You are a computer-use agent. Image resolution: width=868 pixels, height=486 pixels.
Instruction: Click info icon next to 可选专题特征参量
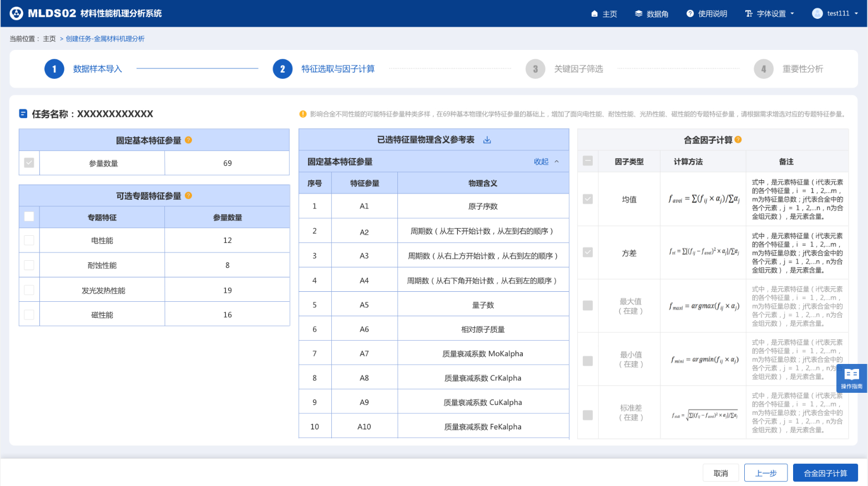pyautogui.click(x=189, y=196)
